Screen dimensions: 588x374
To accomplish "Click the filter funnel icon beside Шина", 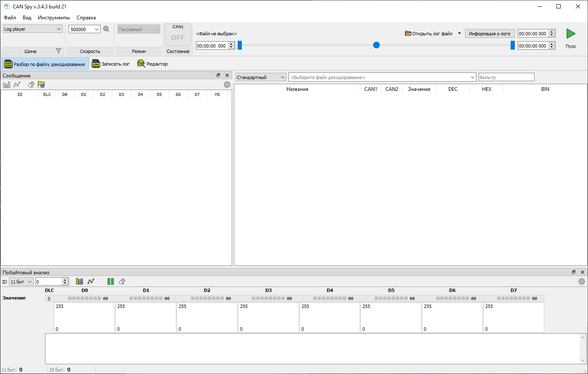I will [x=58, y=51].
